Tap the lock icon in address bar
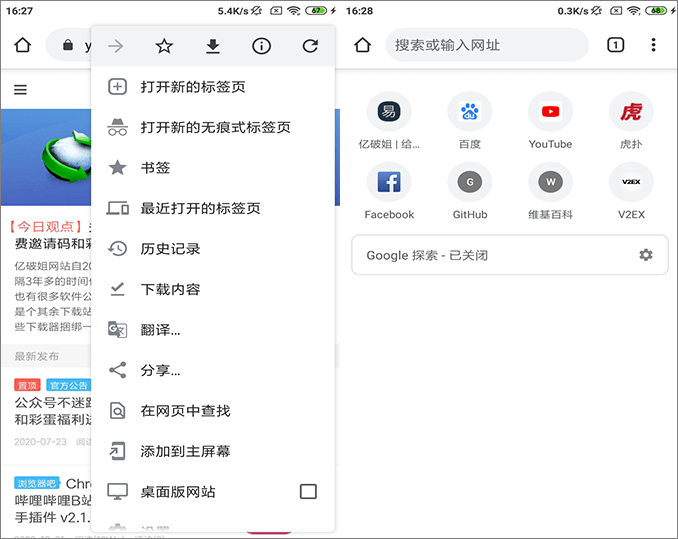The width and height of the screenshot is (678, 539). 68,45
